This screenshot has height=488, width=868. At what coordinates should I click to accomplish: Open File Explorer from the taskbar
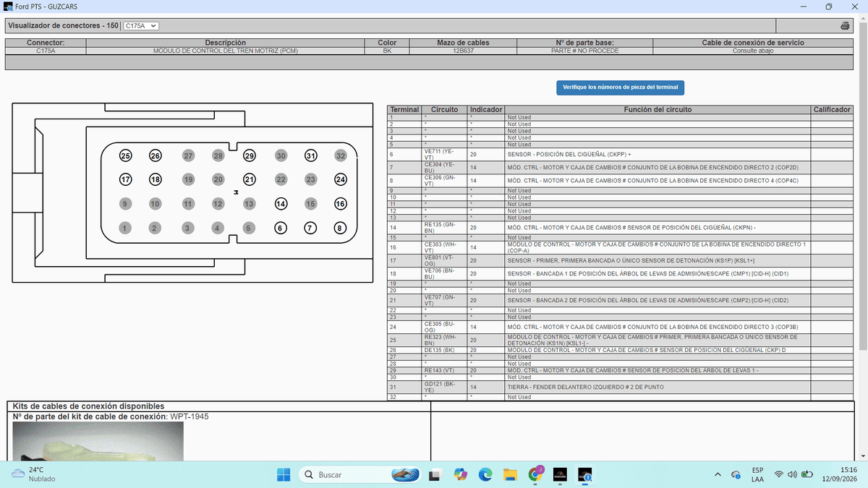tap(511, 474)
